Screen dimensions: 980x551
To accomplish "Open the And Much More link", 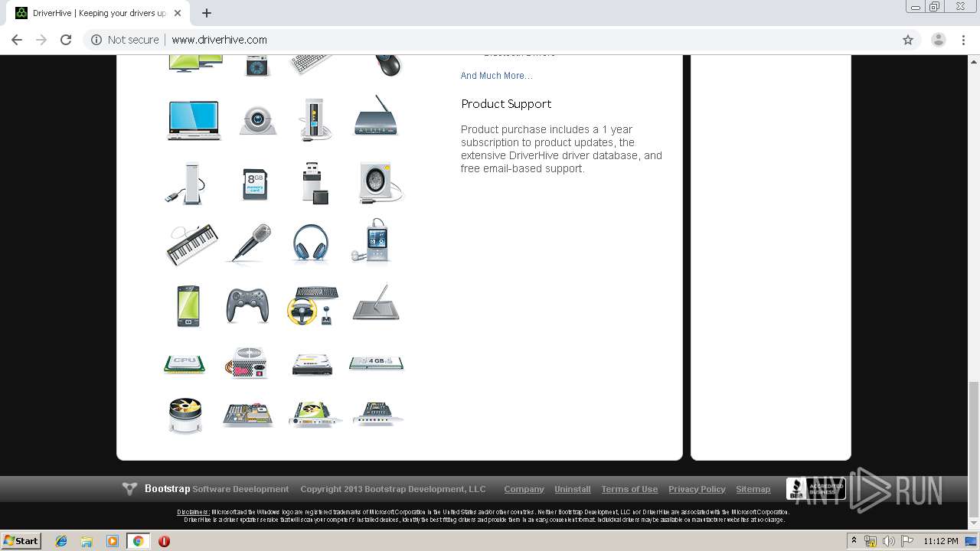I will point(496,76).
